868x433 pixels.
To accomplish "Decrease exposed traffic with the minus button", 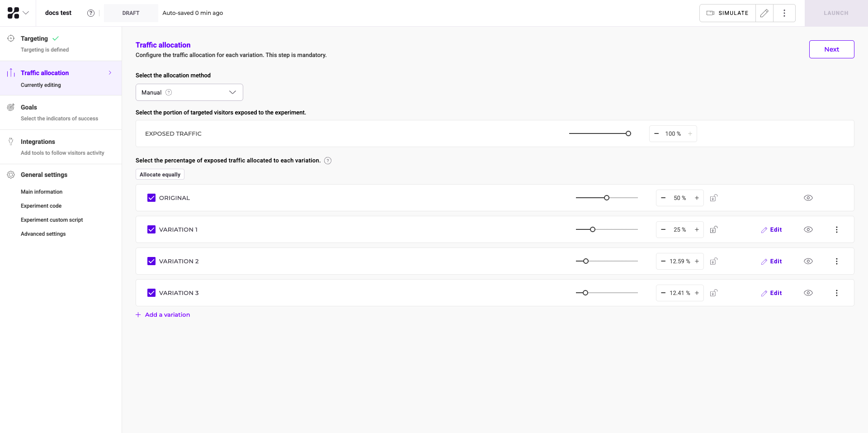I will (656, 133).
